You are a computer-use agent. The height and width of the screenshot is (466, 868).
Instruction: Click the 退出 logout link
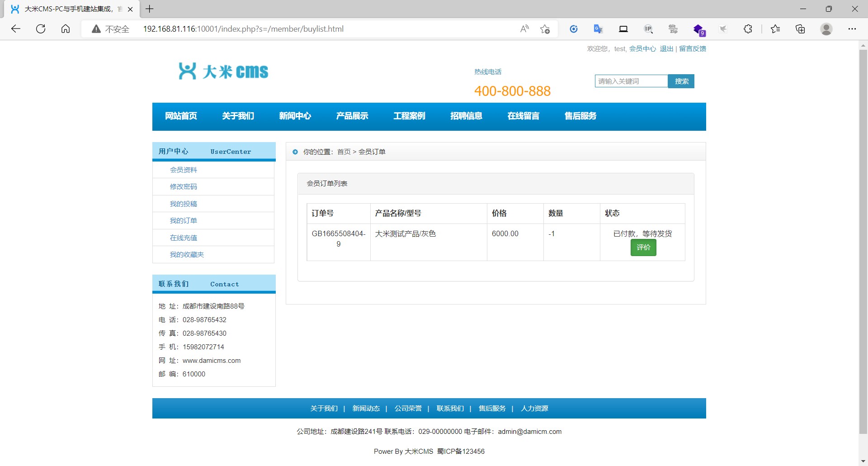666,49
